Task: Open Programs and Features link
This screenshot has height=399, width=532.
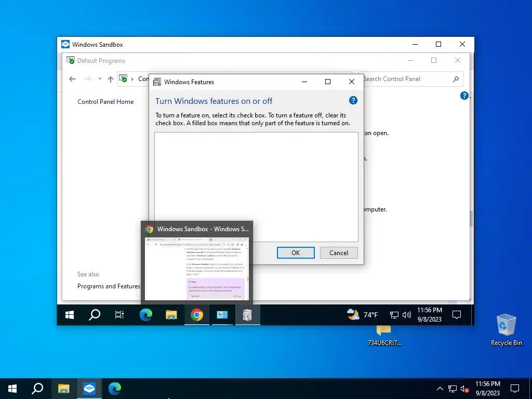Action: [x=109, y=286]
